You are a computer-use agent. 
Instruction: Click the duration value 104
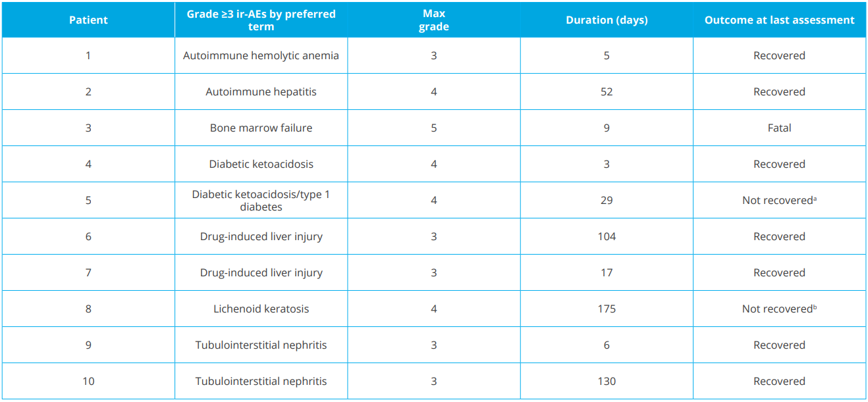point(607,237)
